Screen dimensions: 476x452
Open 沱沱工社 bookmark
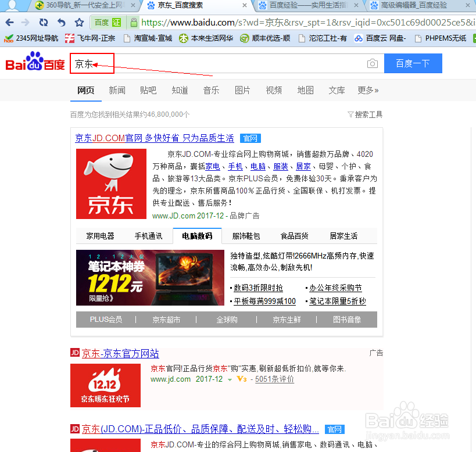323,38
